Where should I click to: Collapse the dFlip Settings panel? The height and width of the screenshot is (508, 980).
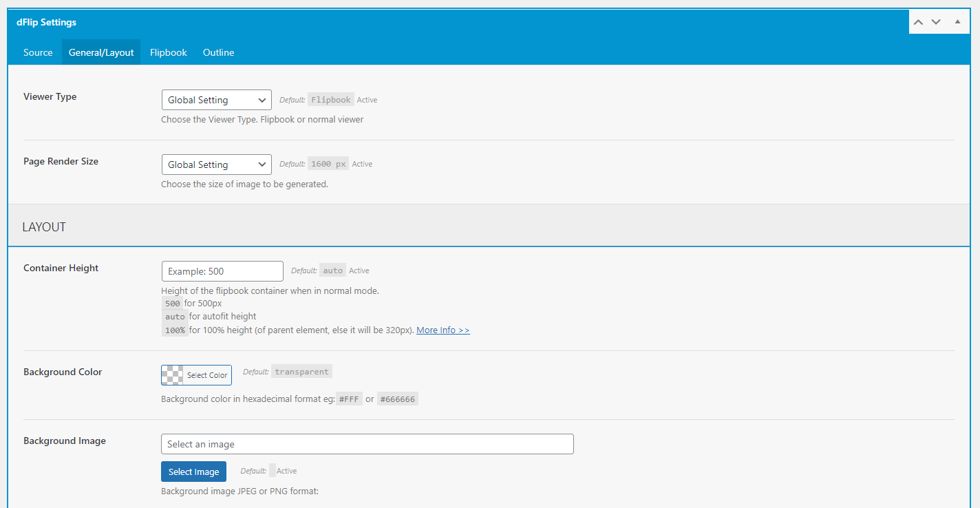coord(957,22)
